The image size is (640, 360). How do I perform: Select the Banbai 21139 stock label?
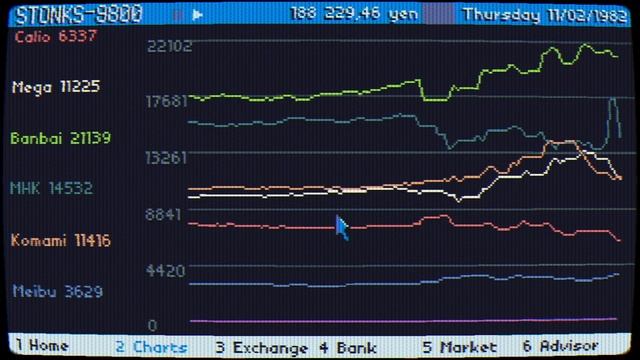tap(60, 138)
